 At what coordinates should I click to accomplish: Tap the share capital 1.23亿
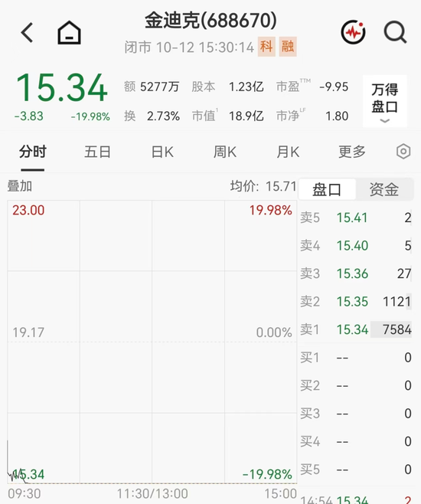coord(246,87)
